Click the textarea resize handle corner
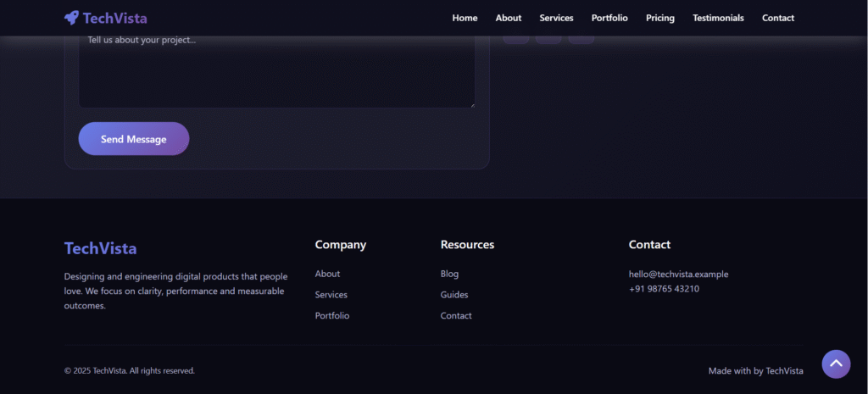The image size is (868, 394). pyautogui.click(x=471, y=105)
